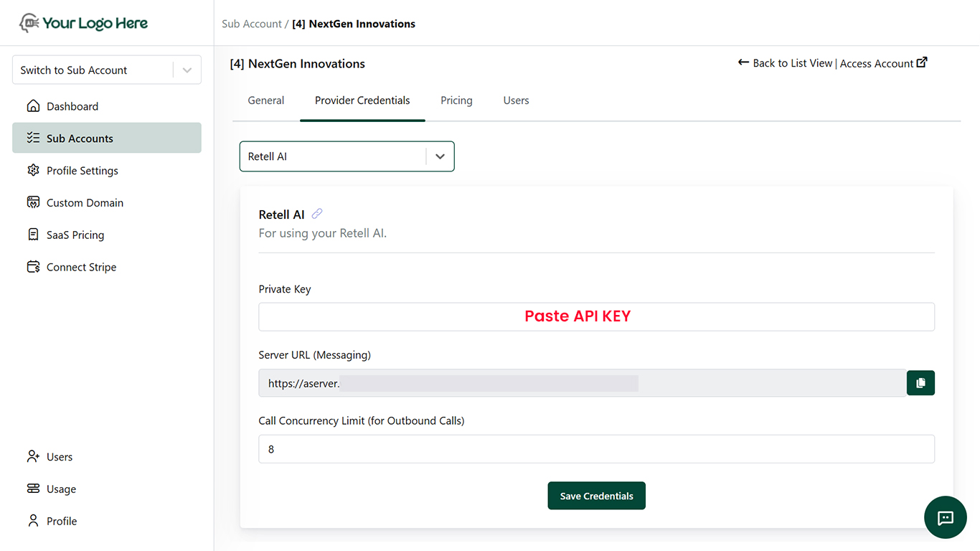Click the Call Concurrency Limit field
The image size is (980, 551).
(596, 449)
